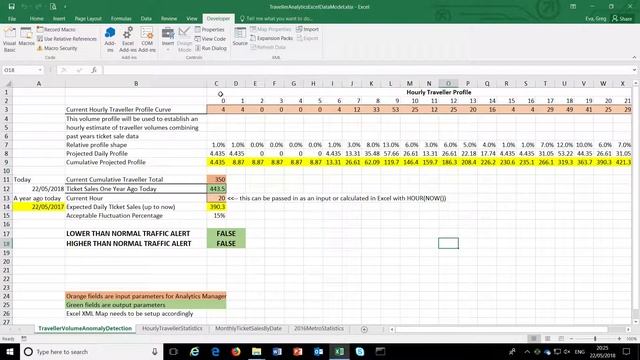Select column B header
The width and height of the screenshot is (640, 360).
coord(136,84)
